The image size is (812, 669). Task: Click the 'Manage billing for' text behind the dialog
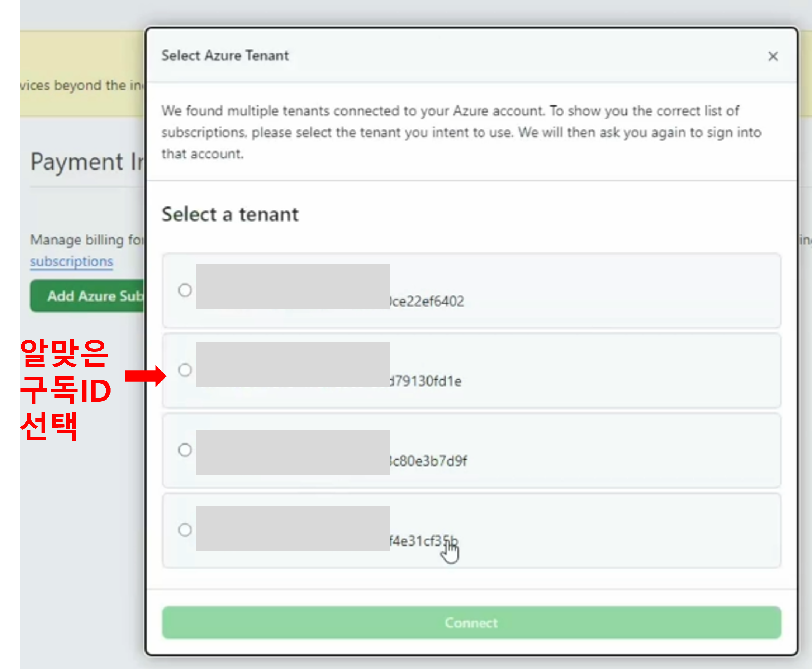[x=87, y=240]
